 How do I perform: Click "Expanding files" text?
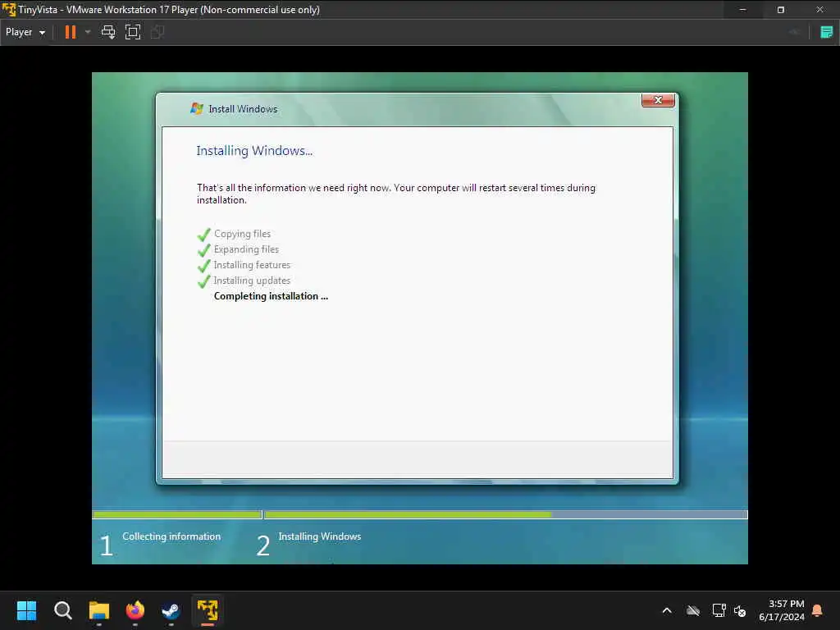pyautogui.click(x=246, y=249)
